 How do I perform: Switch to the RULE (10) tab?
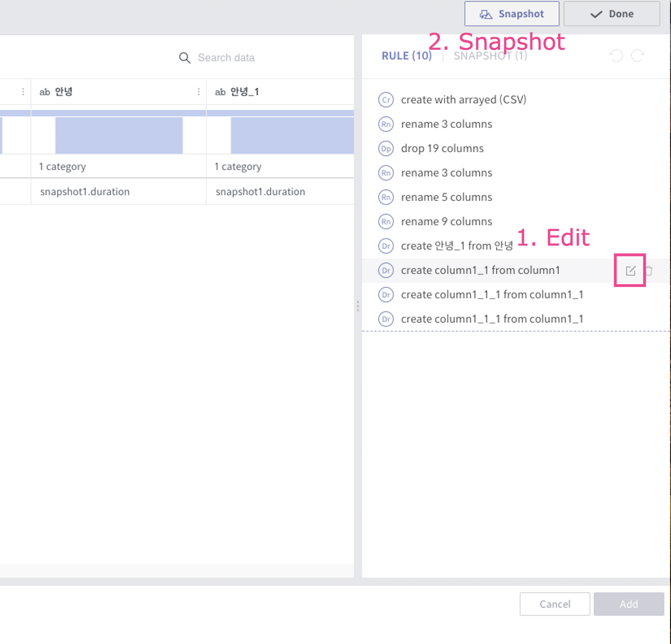click(x=407, y=55)
